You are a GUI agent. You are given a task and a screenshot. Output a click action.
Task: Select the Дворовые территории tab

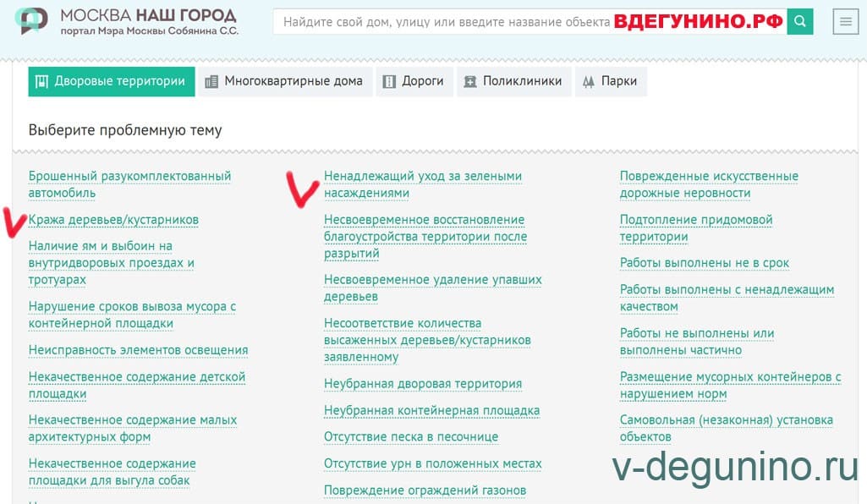pos(111,81)
